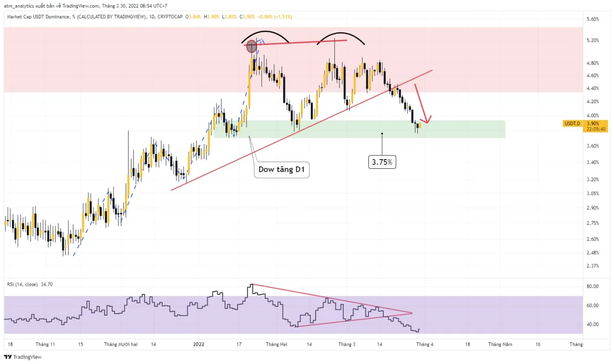This screenshot has width=614, height=364.
Task: Click the 2.75% price axis label
Action: point(592,223)
